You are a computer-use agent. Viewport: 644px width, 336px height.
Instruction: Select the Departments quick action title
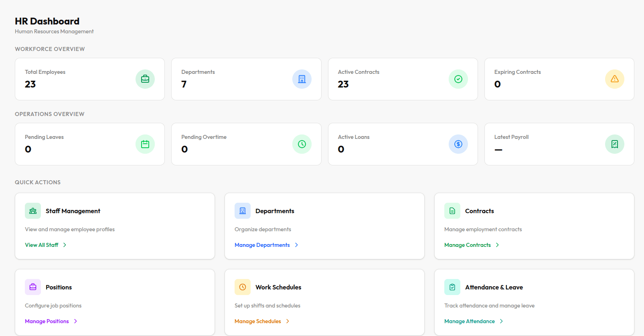point(275,211)
